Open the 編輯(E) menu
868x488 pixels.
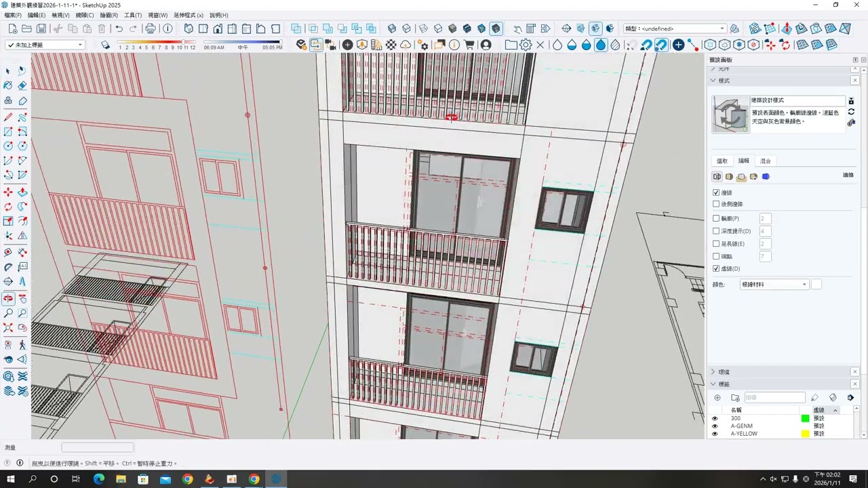(x=37, y=15)
